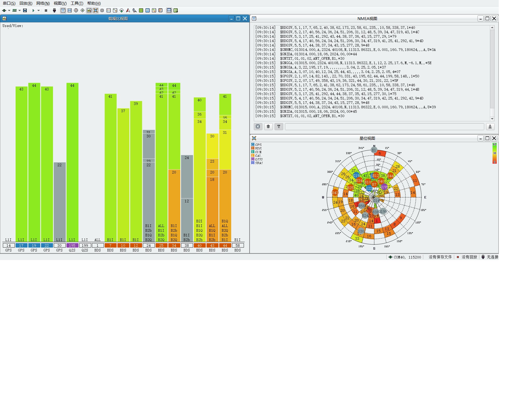Open the 工具(T) menu
This screenshot has width=532, height=399.
click(77, 3)
